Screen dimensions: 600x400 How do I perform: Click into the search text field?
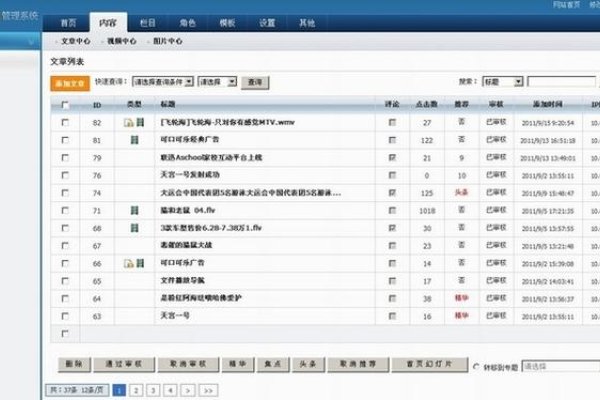click(561, 82)
